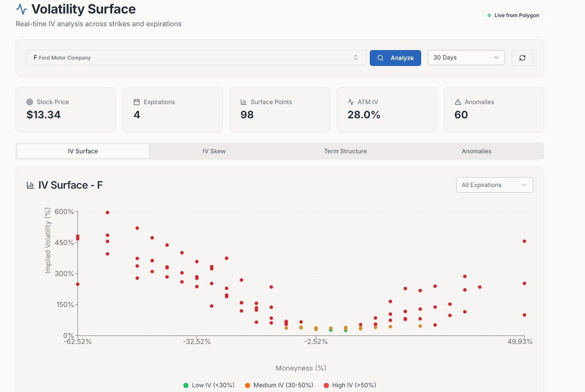The image size is (585, 392).
Task: Click the Anomalies warning triangle icon
Action: (x=458, y=102)
